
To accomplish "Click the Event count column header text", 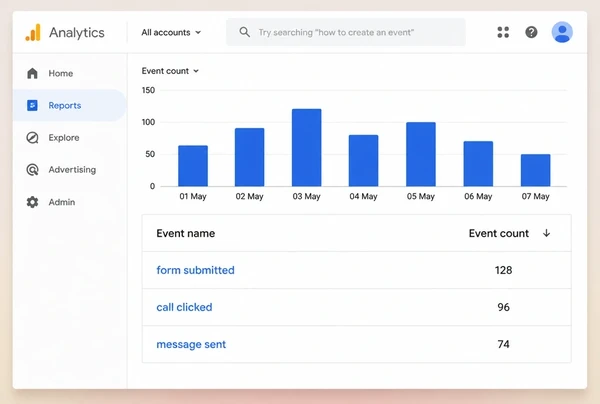I will [499, 233].
